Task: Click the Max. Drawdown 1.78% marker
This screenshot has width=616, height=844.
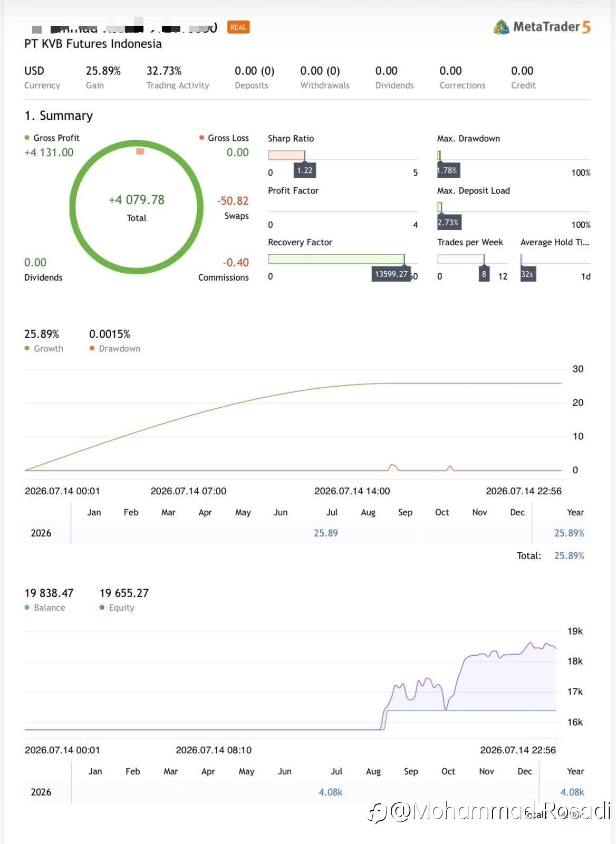Action: click(448, 170)
